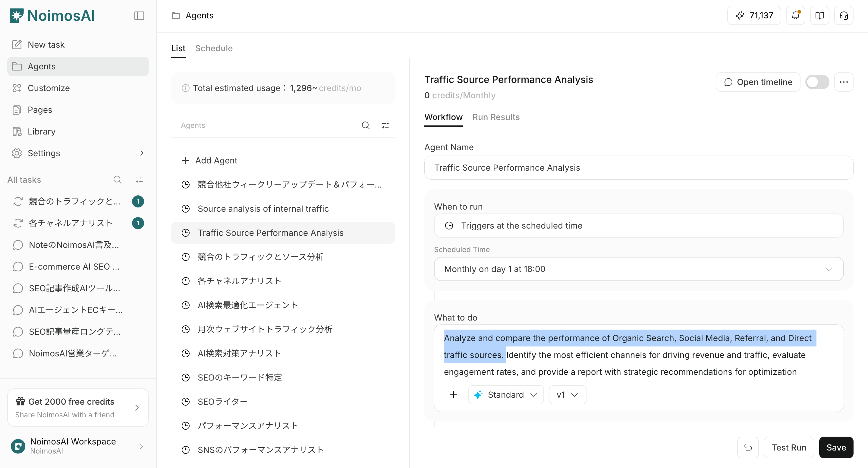
Task: Open task 競合のトラフィックと... in sidebar
Action: 78,201
